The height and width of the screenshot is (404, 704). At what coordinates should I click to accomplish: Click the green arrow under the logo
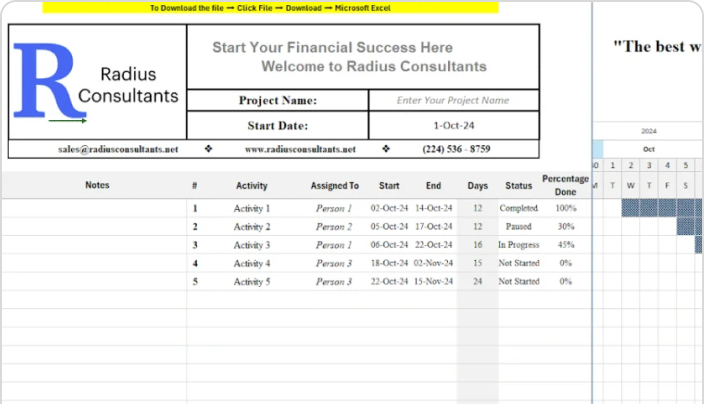[x=67, y=120]
